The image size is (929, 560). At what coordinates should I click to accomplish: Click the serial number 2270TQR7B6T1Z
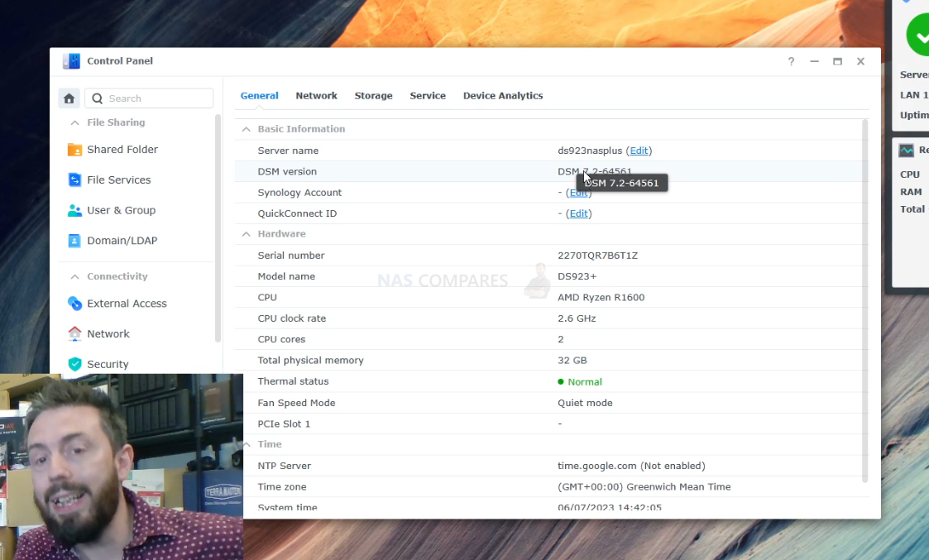click(x=598, y=256)
